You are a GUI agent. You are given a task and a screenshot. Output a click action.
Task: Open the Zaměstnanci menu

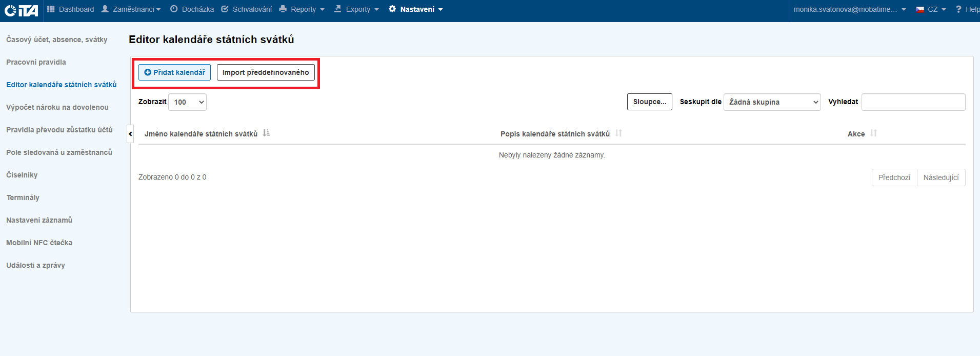(x=131, y=9)
